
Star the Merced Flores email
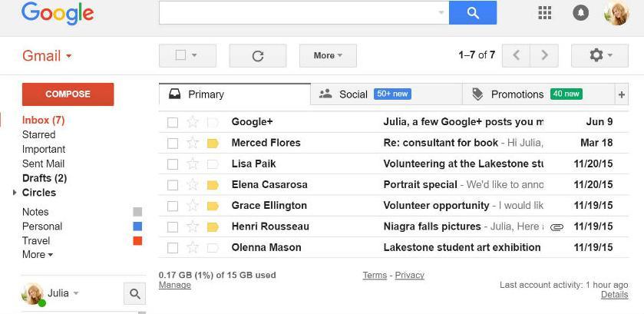193,143
